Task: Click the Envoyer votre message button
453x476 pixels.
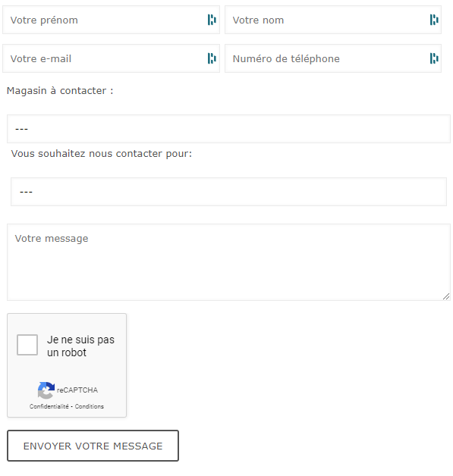Action: tap(93, 446)
